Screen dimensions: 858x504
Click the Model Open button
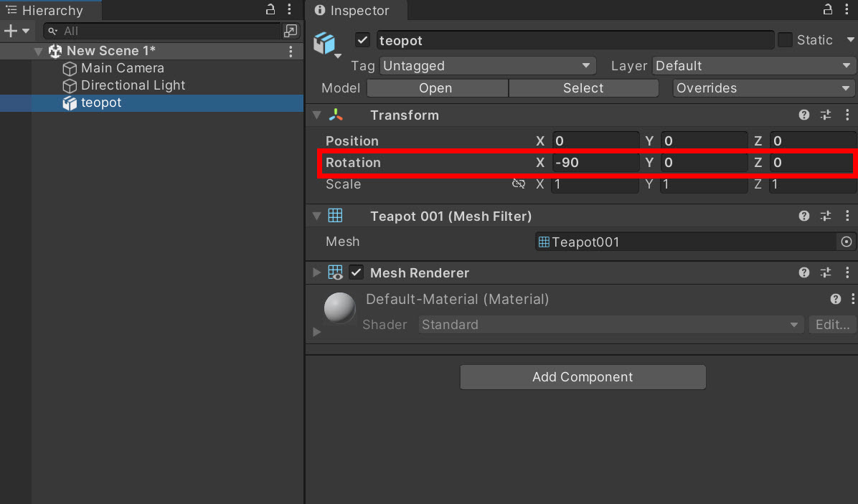click(x=437, y=88)
